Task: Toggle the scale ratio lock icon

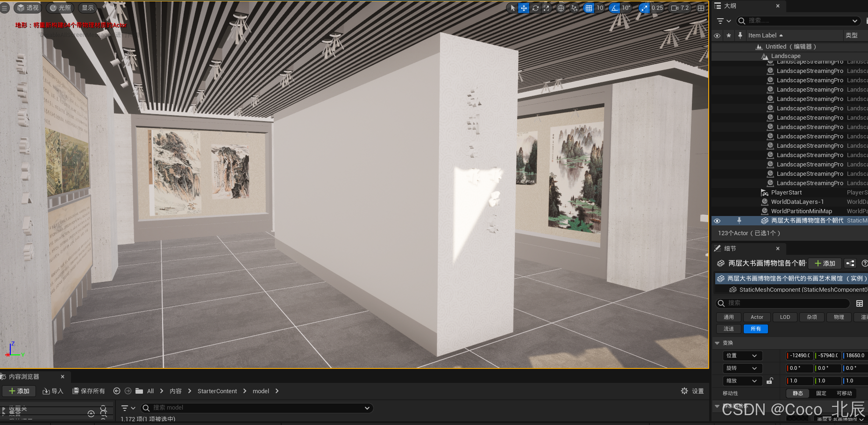Action: click(x=770, y=381)
